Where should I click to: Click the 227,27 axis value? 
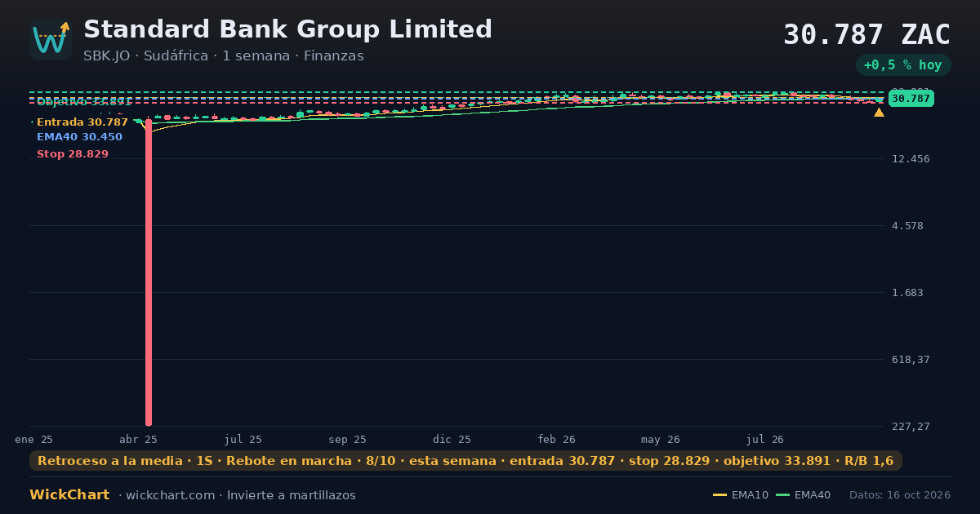[x=910, y=427]
